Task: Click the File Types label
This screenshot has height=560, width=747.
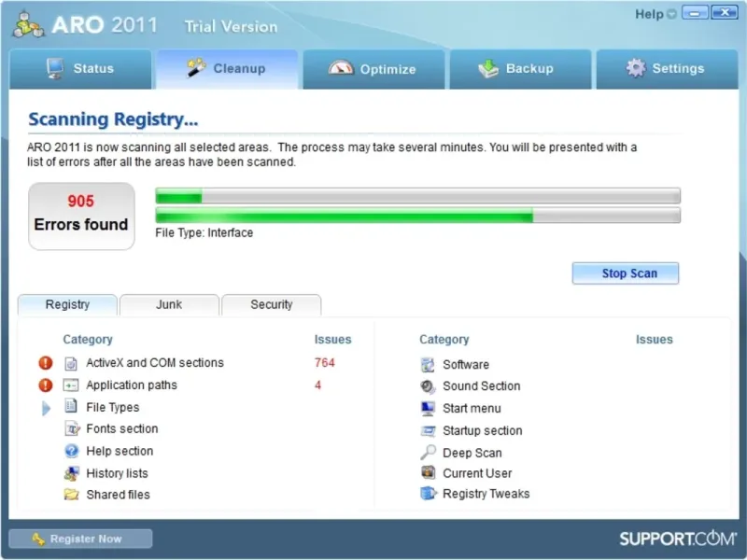Action: tap(113, 408)
